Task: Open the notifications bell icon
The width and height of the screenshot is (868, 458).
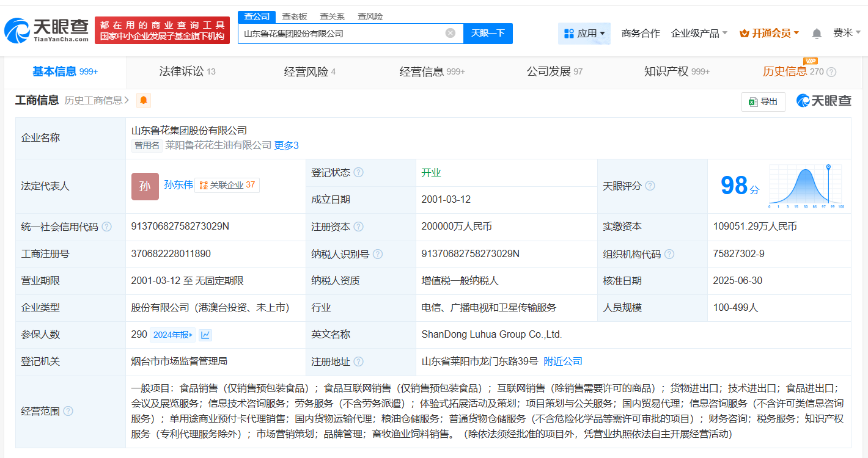Action: (x=817, y=34)
